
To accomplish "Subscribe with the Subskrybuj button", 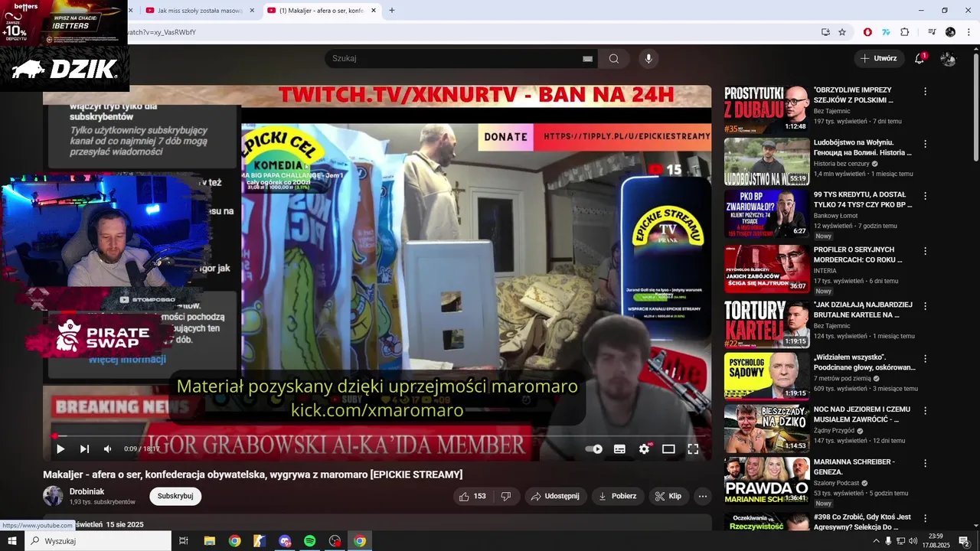I will [175, 496].
